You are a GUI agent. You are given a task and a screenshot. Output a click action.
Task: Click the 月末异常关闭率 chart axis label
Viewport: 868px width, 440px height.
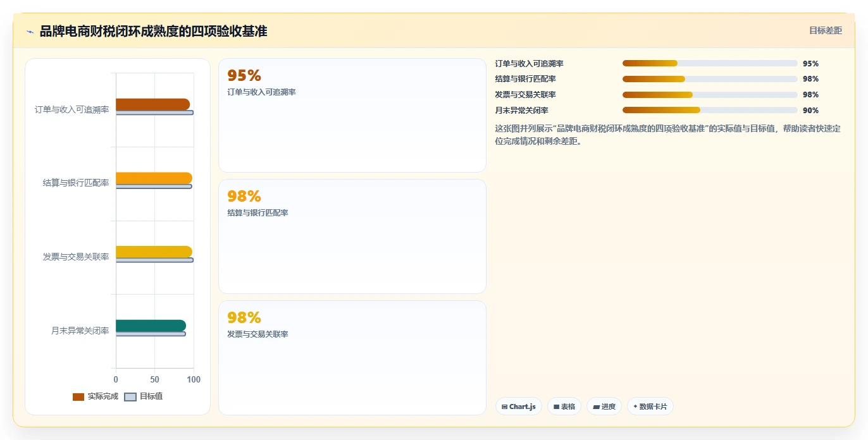tap(80, 331)
